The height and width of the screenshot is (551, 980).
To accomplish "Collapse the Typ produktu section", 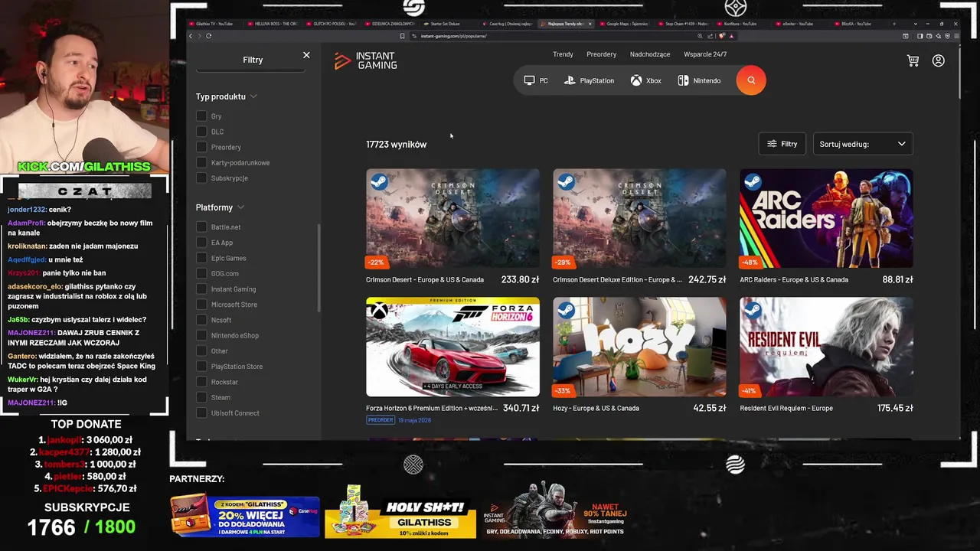I will point(227,96).
